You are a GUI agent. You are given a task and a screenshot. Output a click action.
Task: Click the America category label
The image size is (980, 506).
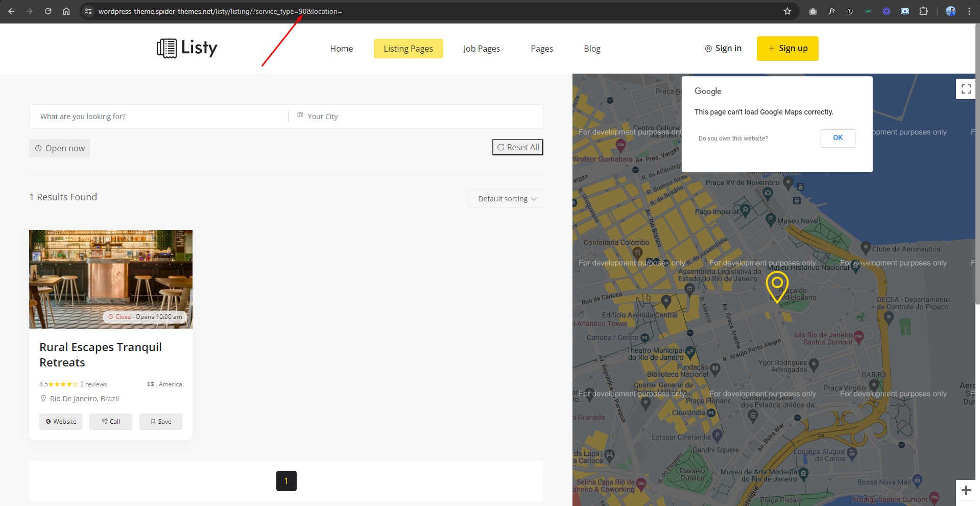[x=170, y=384]
